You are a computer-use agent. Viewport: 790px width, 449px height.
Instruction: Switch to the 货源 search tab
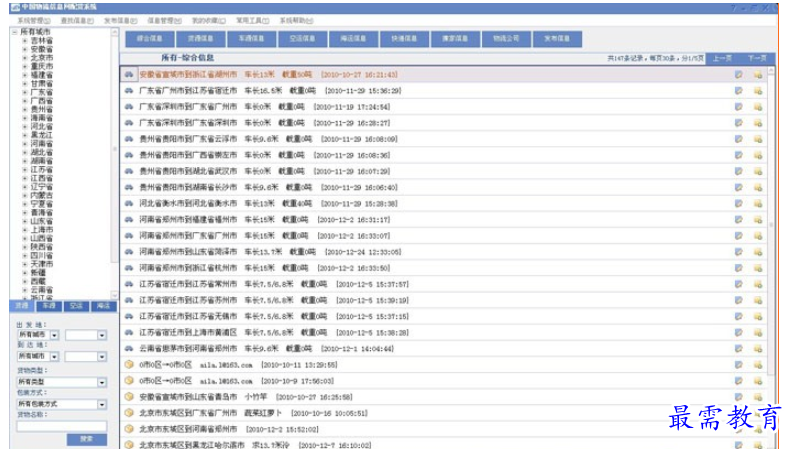point(22,306)
